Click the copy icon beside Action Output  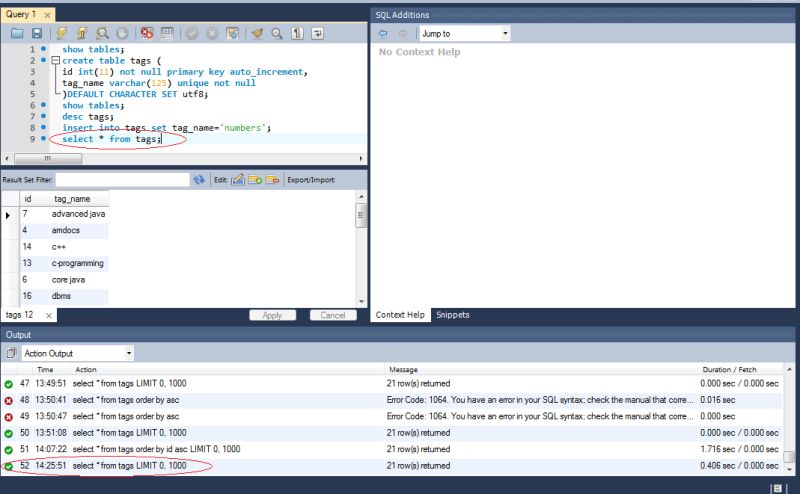[11, 353]
